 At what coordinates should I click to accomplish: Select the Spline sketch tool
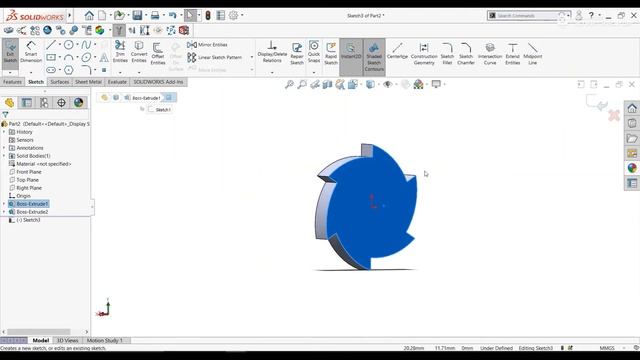[x=86, y=44]
